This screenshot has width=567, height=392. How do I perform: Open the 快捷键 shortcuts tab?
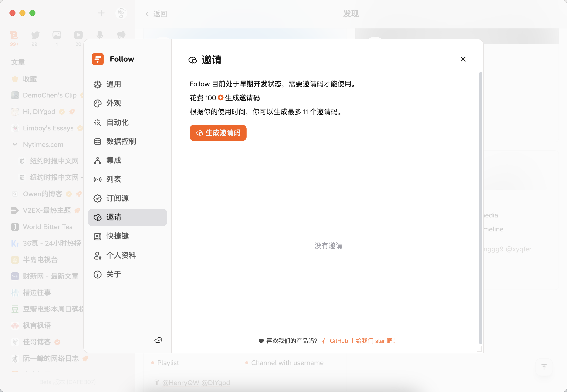(127, 236)
